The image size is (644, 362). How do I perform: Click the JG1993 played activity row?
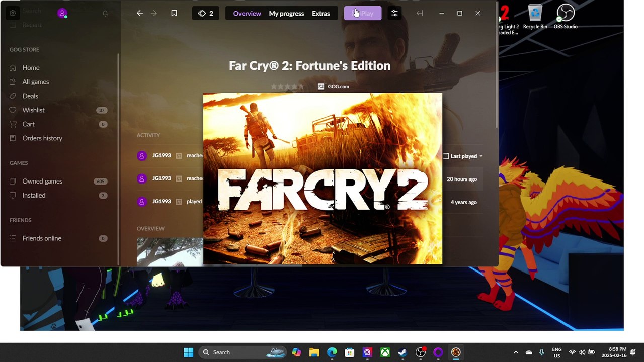click(170, 202)
